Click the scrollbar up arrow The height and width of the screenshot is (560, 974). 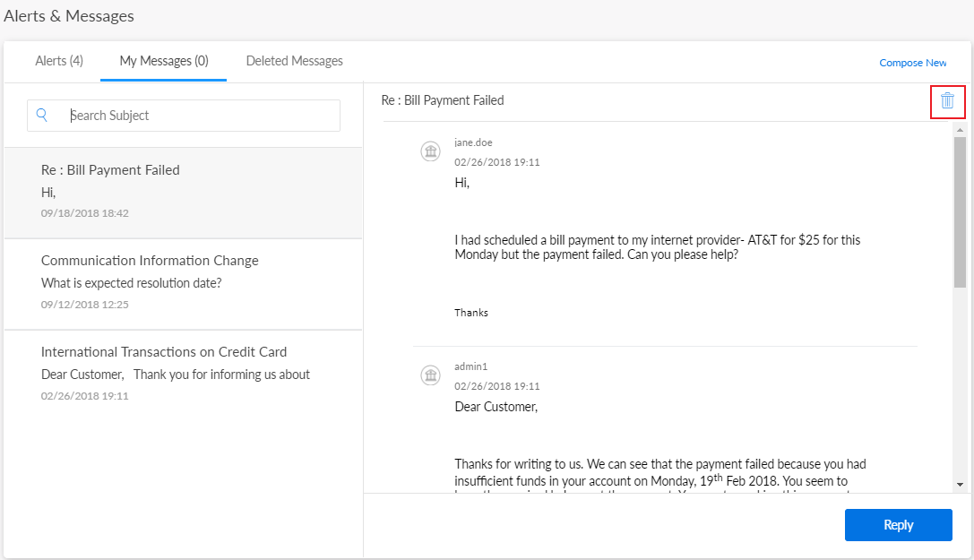coord(960,131)
